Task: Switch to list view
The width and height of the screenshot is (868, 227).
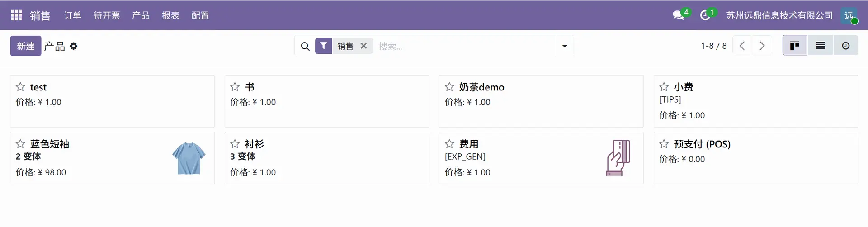Action: point(820,46)
